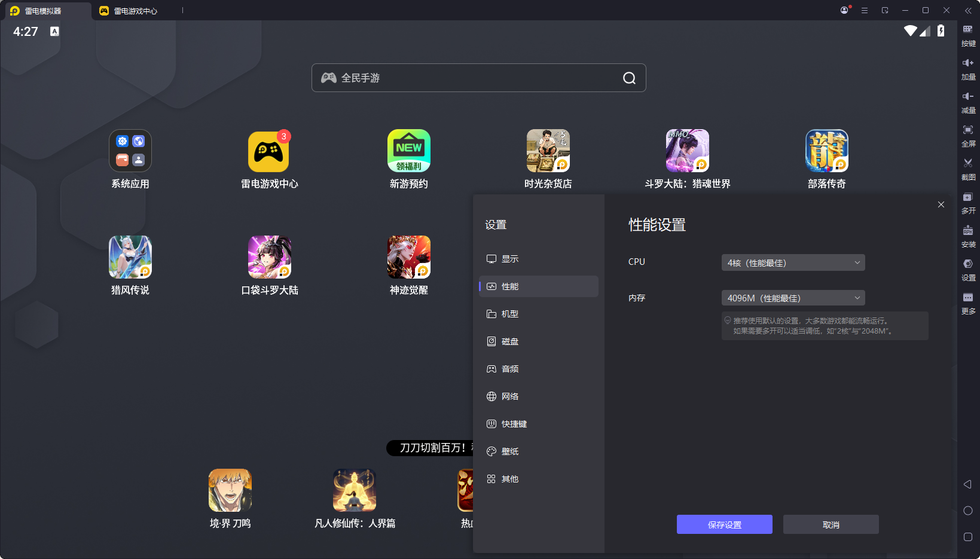
Task: Increase volume with 加量 icon
Action: click(x=968, y=69)
